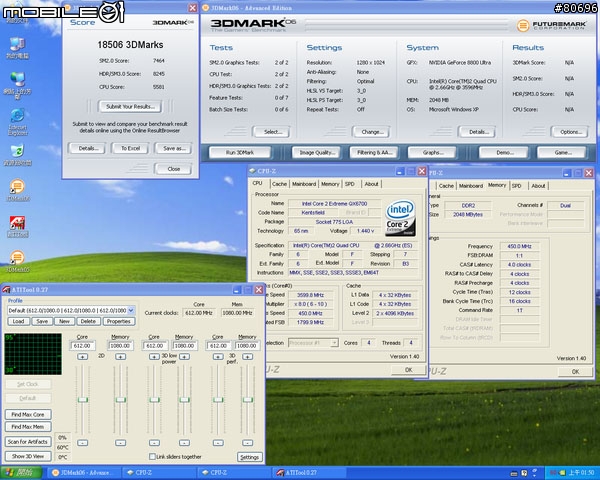The image size is (600, 480).
Task: Expand the ATITool Profile dropdown
Action: [x=130, y=310]
